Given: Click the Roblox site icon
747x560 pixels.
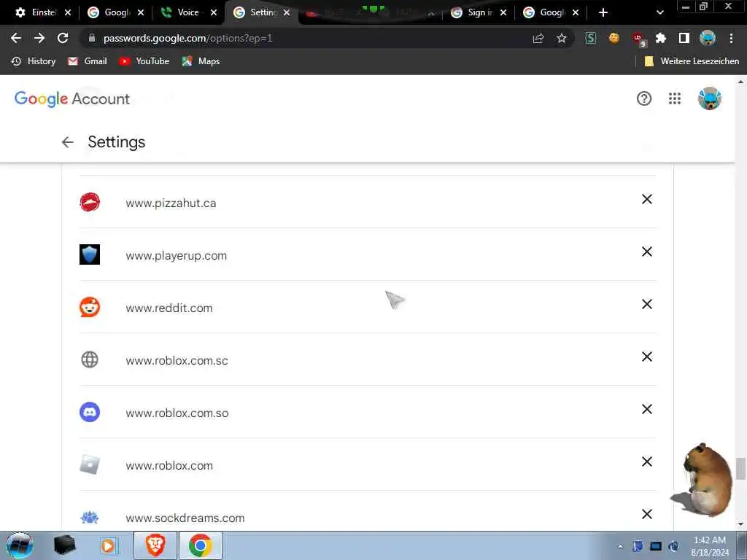Looking at the screenshot, I should tap(90, 464).
